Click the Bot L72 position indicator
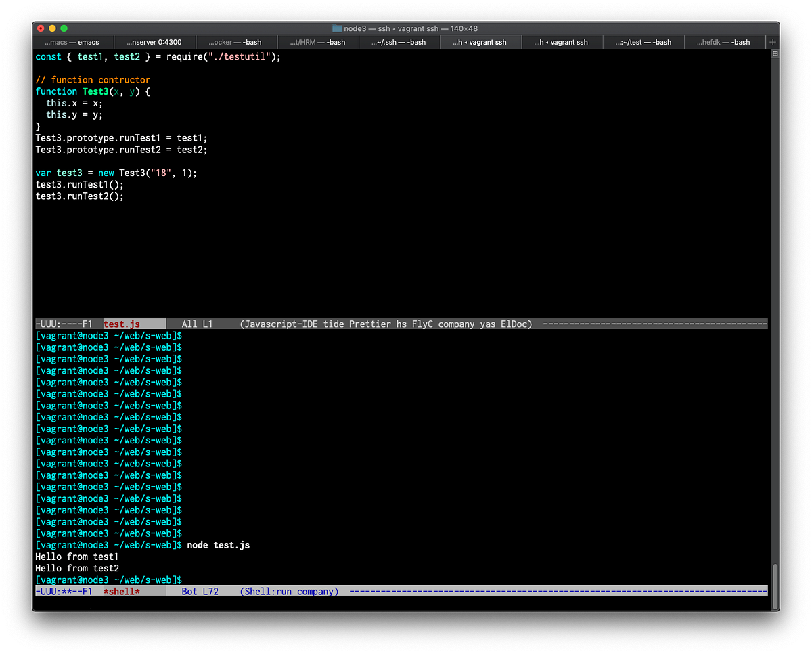This screenshot has height=654, width=812. [200, 591]
